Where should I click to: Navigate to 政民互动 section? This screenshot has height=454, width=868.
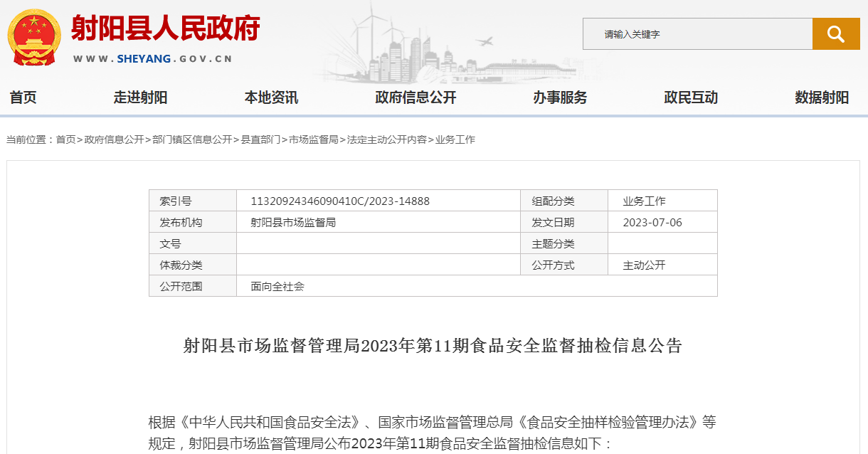tap(691, 98)
